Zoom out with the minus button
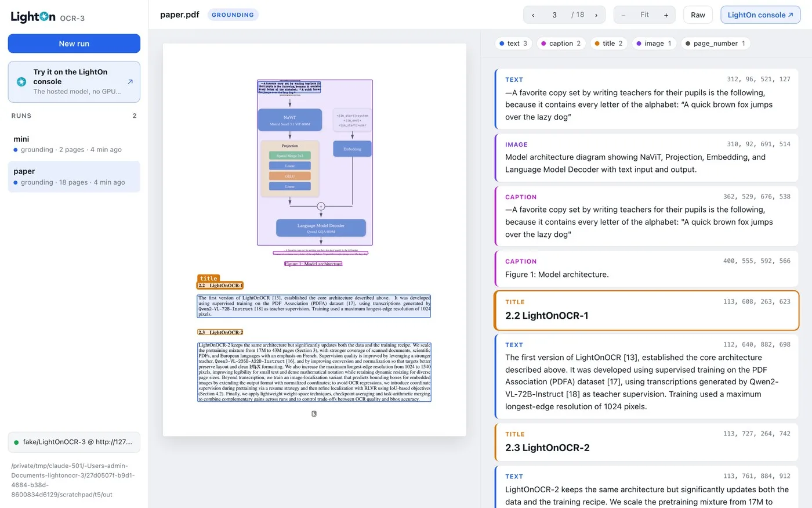 point(623,15)
